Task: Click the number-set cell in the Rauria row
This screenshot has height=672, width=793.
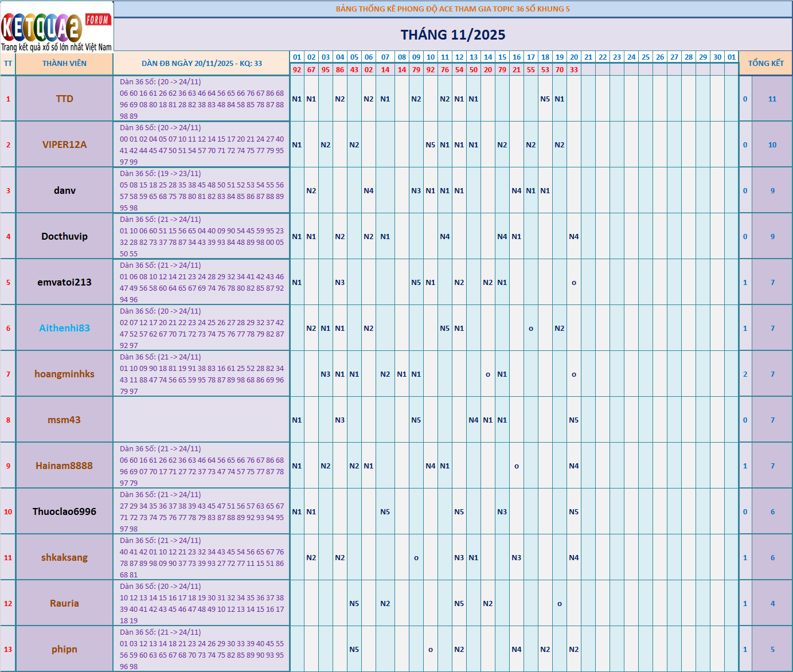Action: (201, 603)
